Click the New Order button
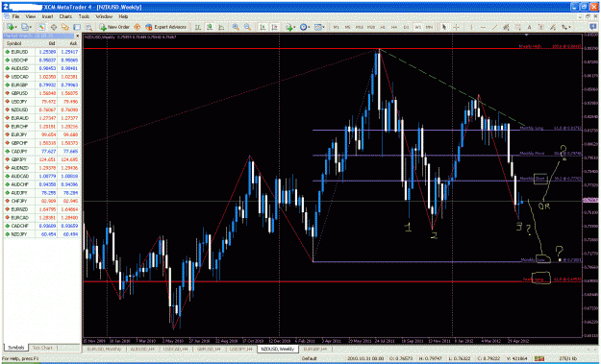The image size is (601, 364). (x=114, y=27)
